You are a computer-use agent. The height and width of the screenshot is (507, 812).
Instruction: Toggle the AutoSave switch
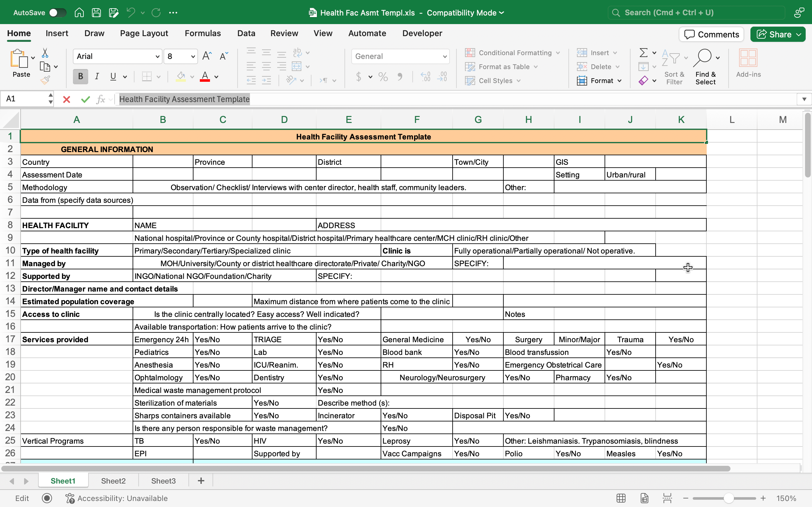point(57,13)
